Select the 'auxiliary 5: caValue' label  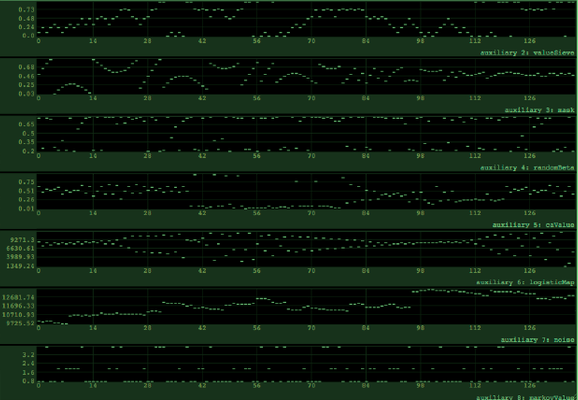pos(533,225)
